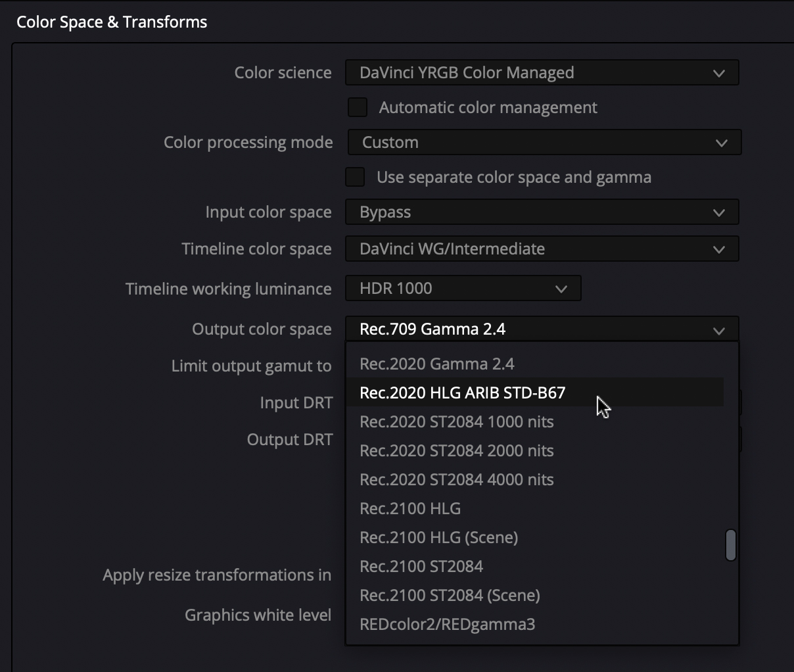The height and width of the screenshot is (672, 794).
Task: Click the output color space list scrollbar thumb
Action: coord(730,545)
